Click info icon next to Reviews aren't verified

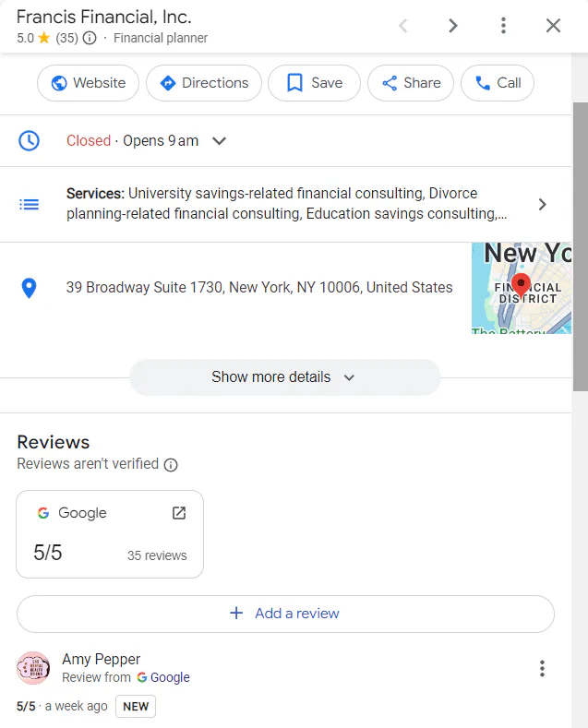click(171, 465)
